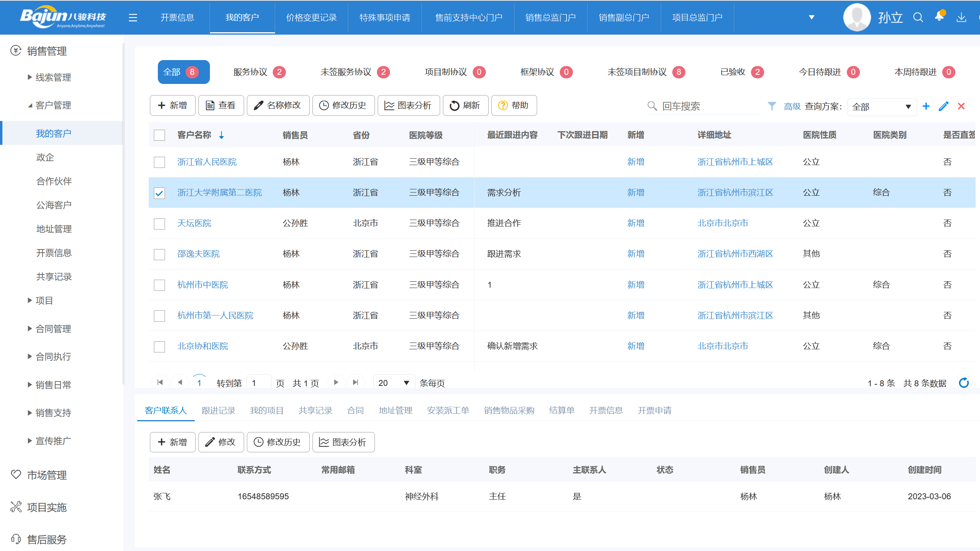Open the 北京协和医院 customer link

tap(202, 346)
